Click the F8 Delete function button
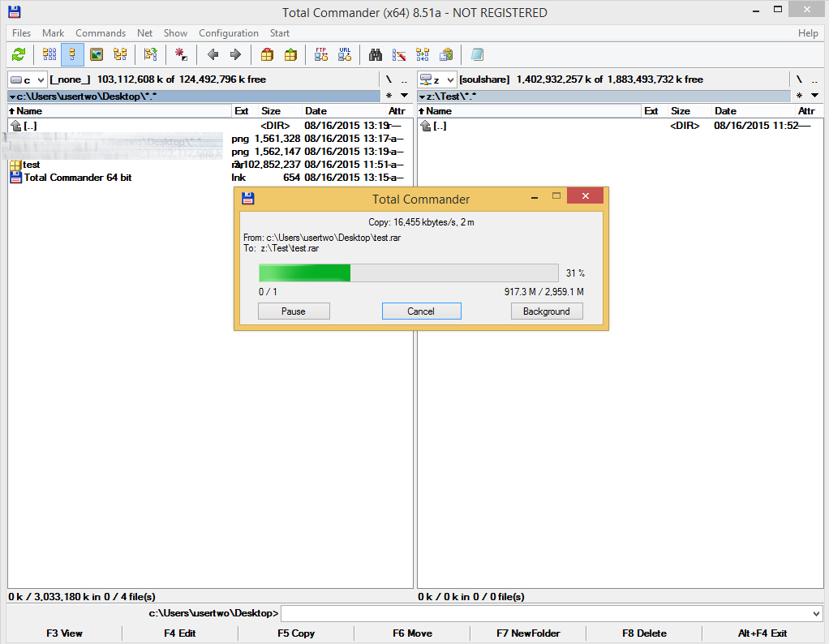The image size is (829, 644). pos(644,633)
